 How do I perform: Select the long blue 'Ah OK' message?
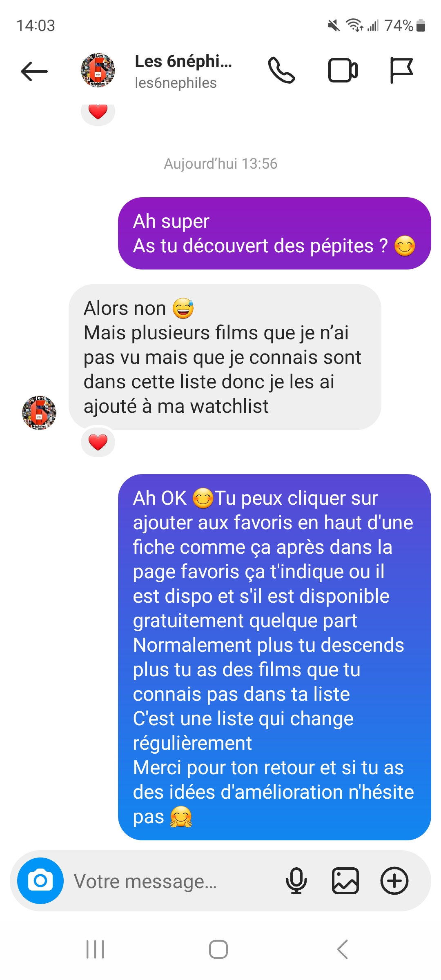pyautogui.click(x=274, y=657)
